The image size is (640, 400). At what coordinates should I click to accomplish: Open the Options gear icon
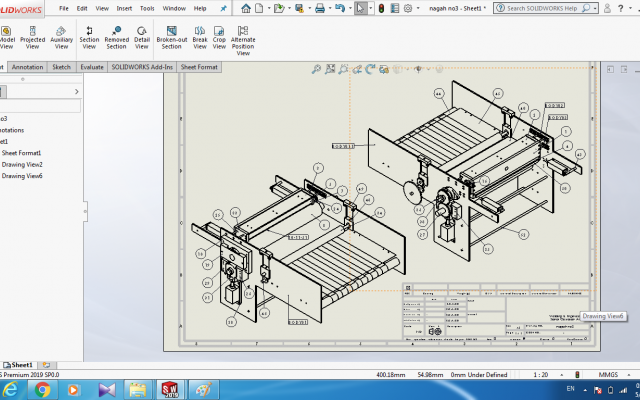[x=408, y=8]
